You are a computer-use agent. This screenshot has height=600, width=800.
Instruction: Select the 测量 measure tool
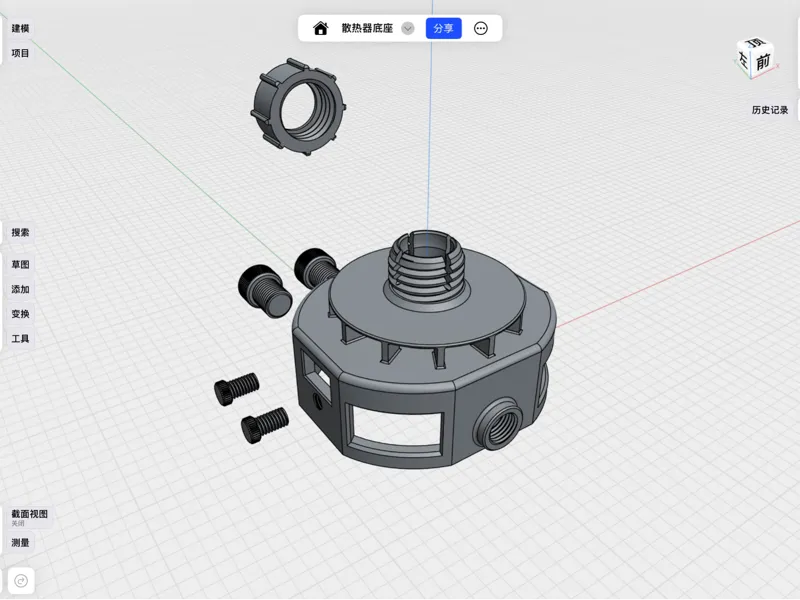click(x=20, y=542)
